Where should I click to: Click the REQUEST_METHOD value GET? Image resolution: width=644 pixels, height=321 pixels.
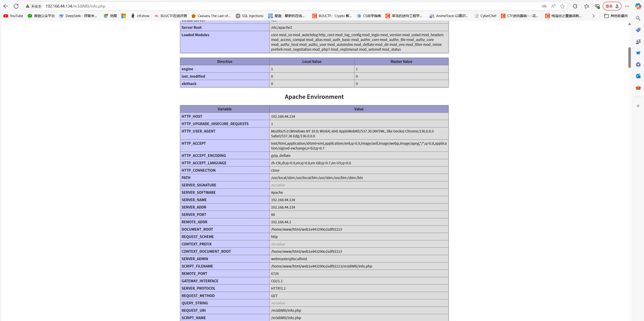pos(274,296)
